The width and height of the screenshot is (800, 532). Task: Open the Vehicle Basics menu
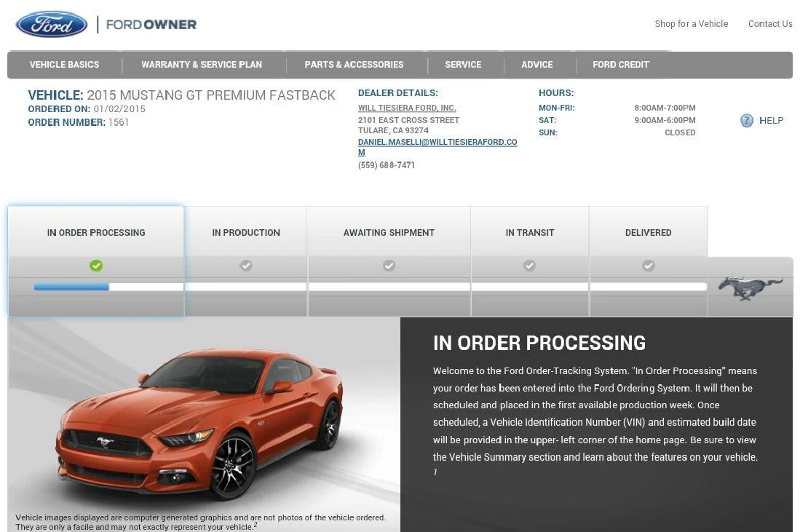click(x=64, y=65)
